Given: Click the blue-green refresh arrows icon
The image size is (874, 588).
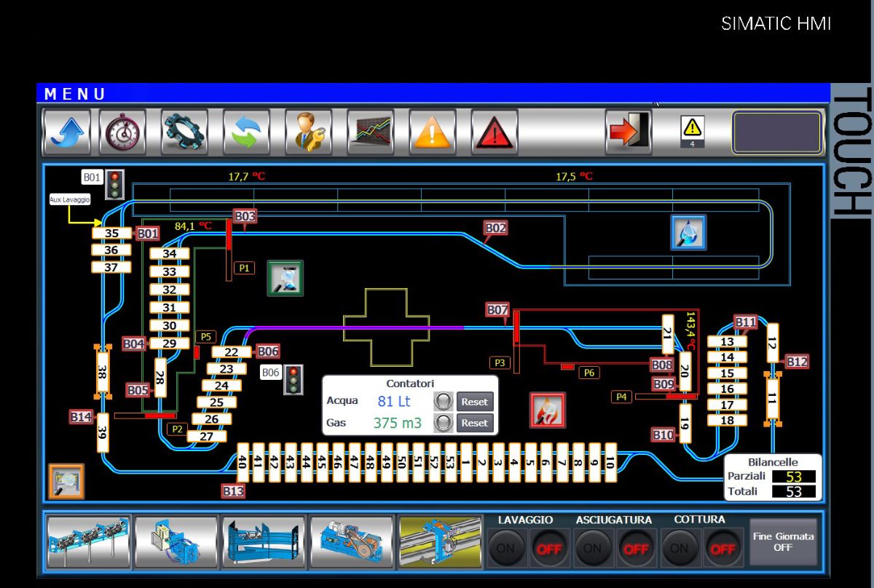Looking at the screenshot, I should (246, 132).
